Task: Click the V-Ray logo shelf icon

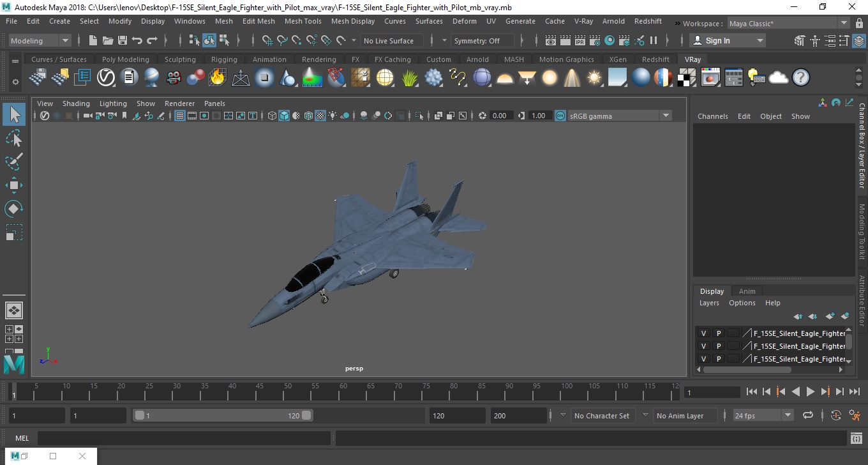Action: point(106,78)
